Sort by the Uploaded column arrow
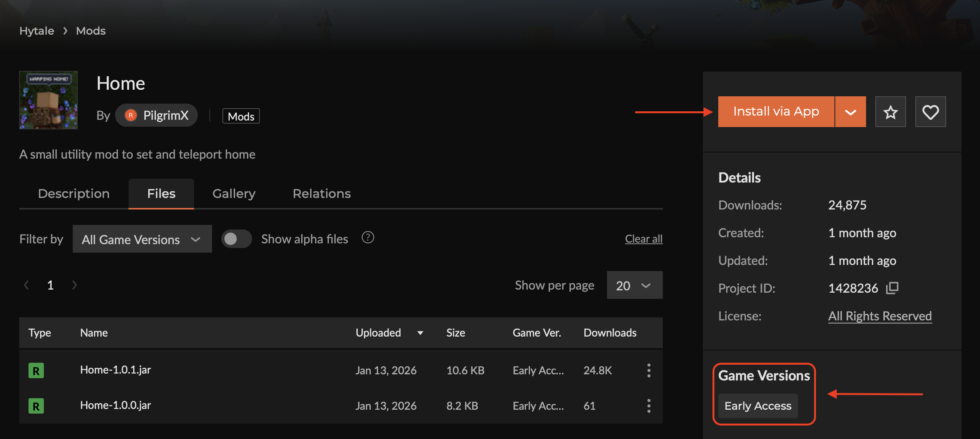Viewport: 980px width, 439px height. click(420, 333)
